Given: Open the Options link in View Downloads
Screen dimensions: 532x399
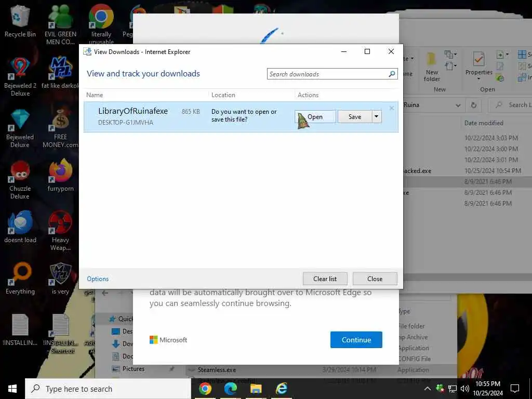Looking at the screenshot, I should [98, 279].
